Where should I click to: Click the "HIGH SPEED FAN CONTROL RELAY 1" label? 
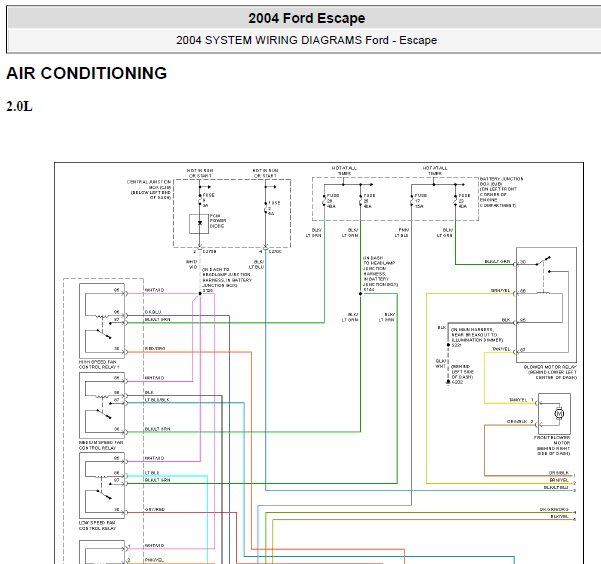point(99,365)
